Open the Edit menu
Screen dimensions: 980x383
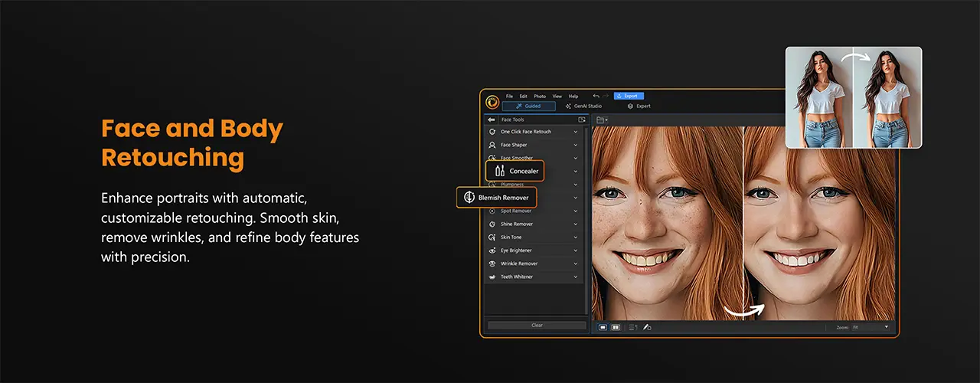tap(523, 96)
